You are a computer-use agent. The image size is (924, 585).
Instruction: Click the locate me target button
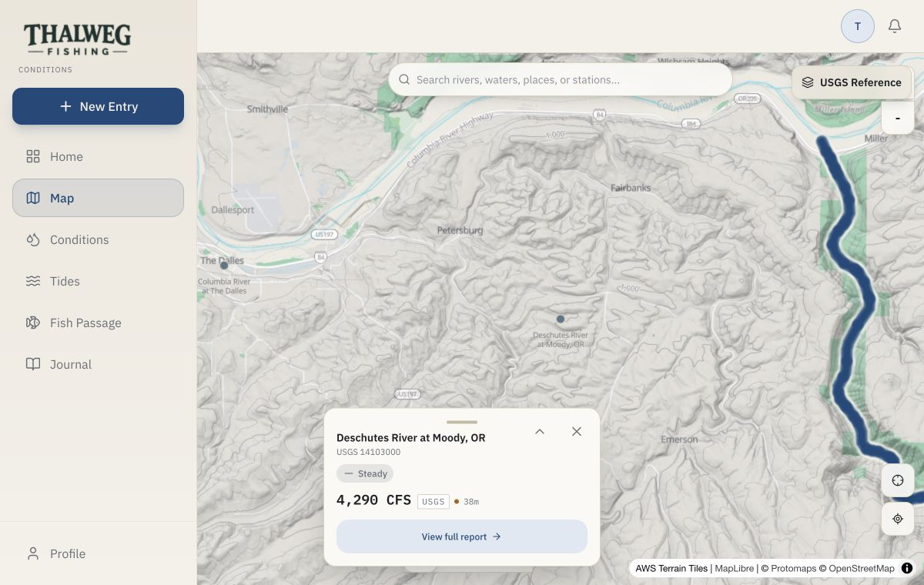tap(898, 519)
